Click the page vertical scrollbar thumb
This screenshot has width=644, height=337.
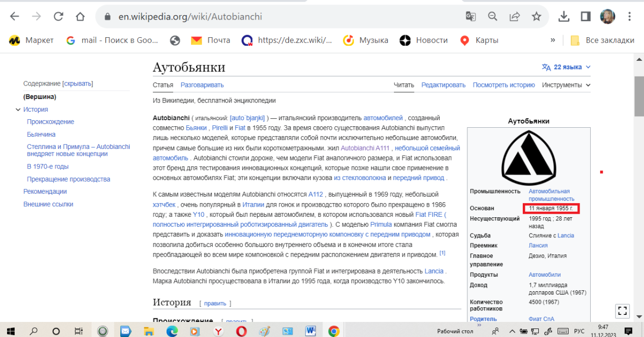pos(639,96)
